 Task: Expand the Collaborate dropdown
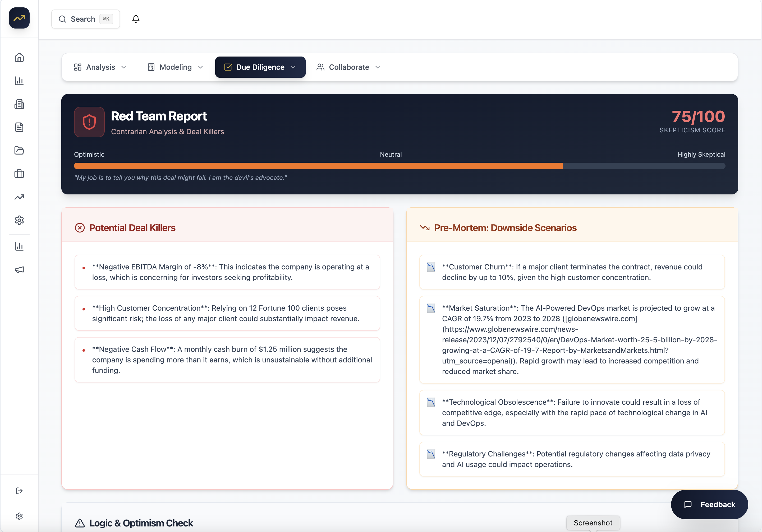[x=348, y=67]
